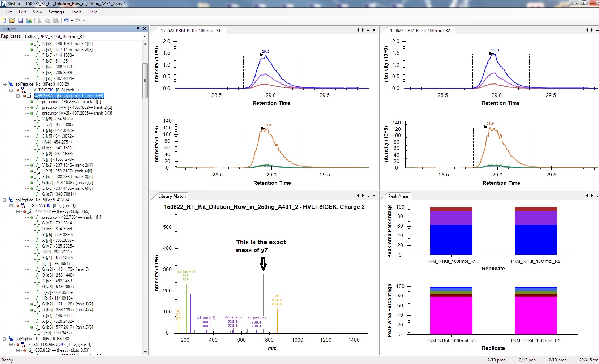Toggle the pin on the Targets panel

pos(138,29)
